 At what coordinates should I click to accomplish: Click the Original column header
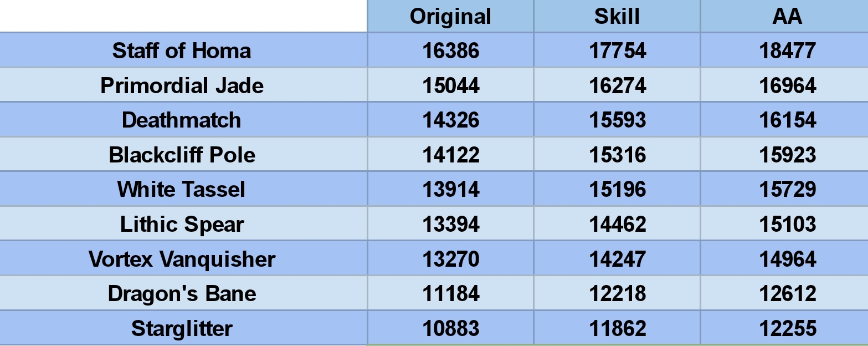[x=450, y=16]
